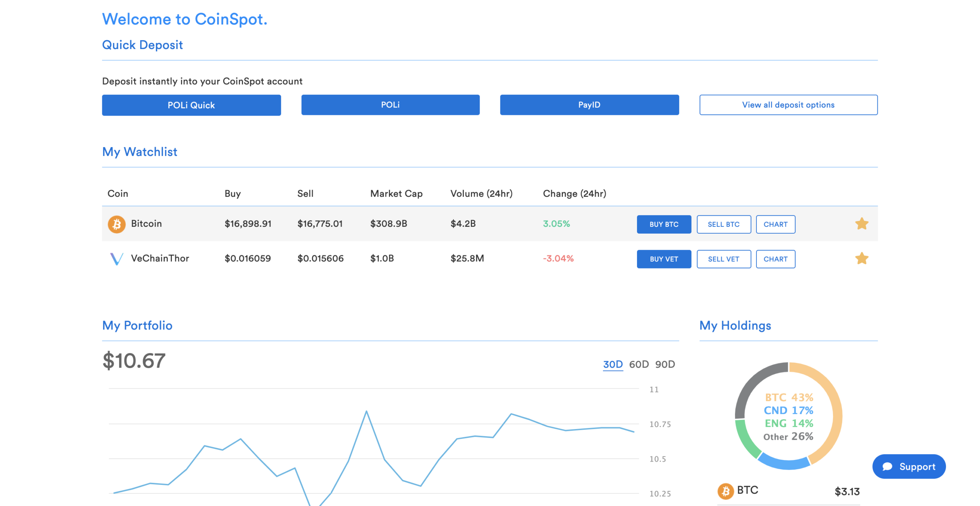Image resolution: width=980 pixels, height=506 pixels.
Task: Click the VeChainThor name in watchlist
Action: click(160, 259)
